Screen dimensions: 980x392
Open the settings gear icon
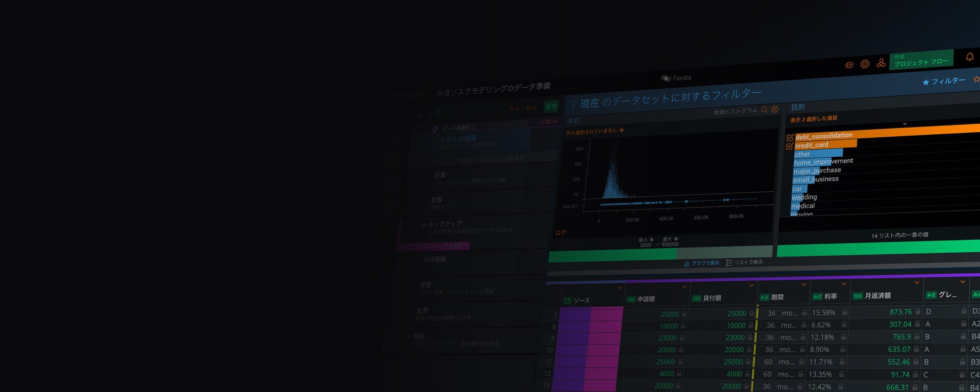(865, 64)
